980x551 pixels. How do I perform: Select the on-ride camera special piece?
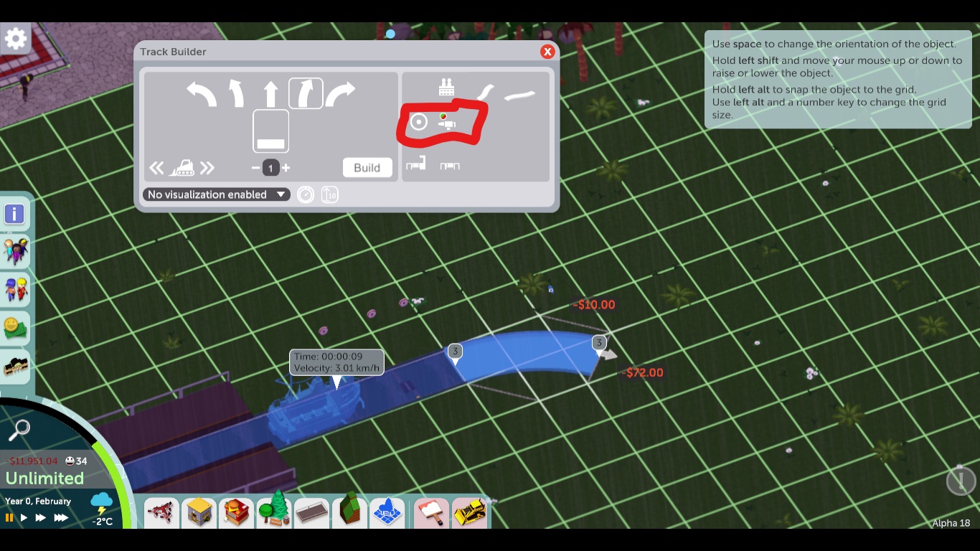click(448, 122)
